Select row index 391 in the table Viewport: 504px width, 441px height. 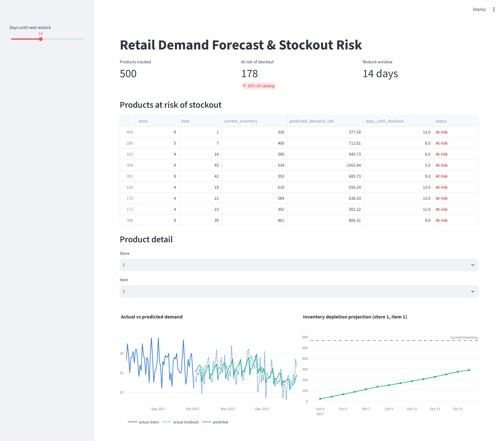[x=128, y=176]
